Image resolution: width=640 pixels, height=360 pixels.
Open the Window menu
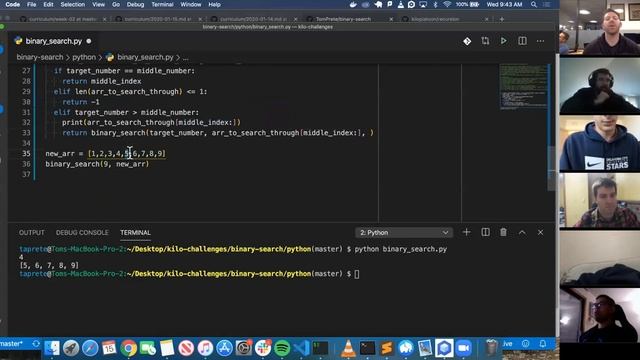pos(191,4)
